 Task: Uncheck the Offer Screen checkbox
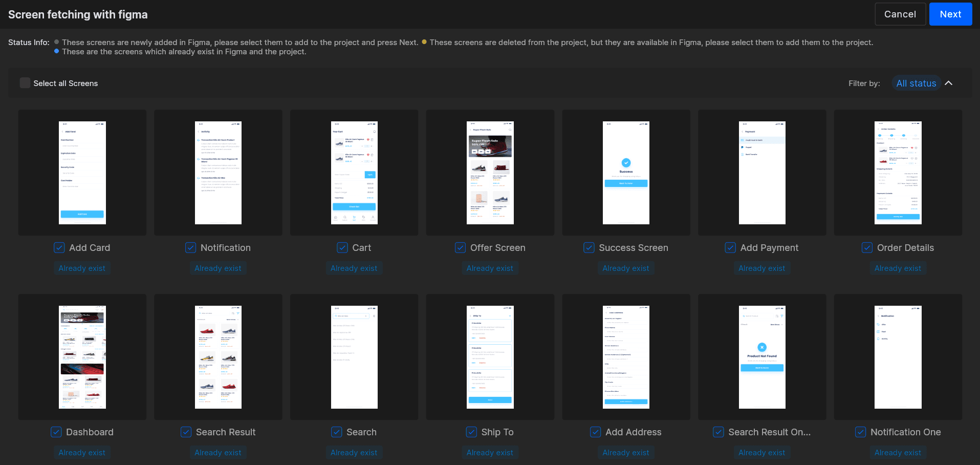460,247
